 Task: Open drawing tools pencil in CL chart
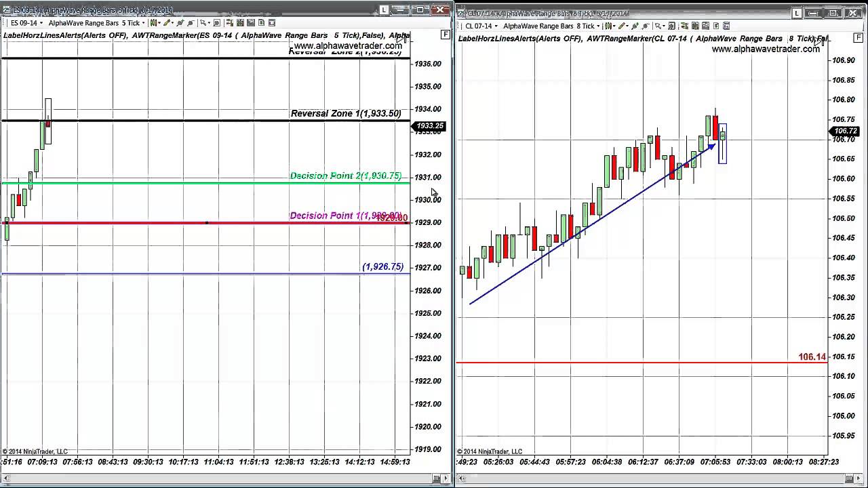click(623, 26)
